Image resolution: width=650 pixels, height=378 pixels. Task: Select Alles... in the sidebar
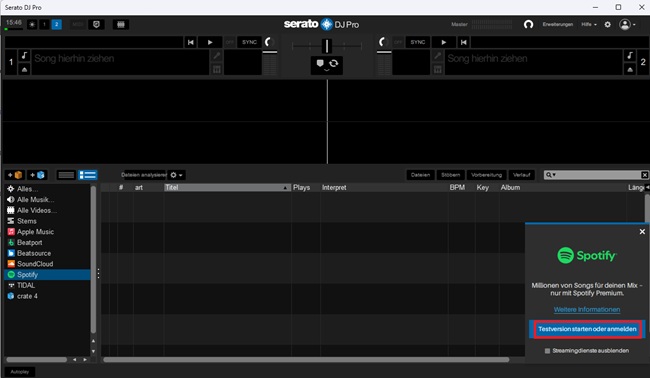pyautogui.click(x=47, y=189)
